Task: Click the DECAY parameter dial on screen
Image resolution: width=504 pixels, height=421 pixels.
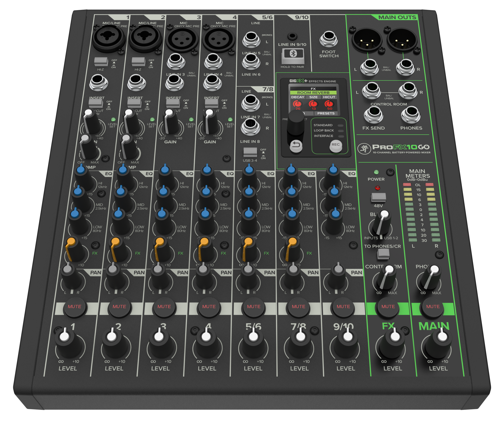Action: (297, 104)
